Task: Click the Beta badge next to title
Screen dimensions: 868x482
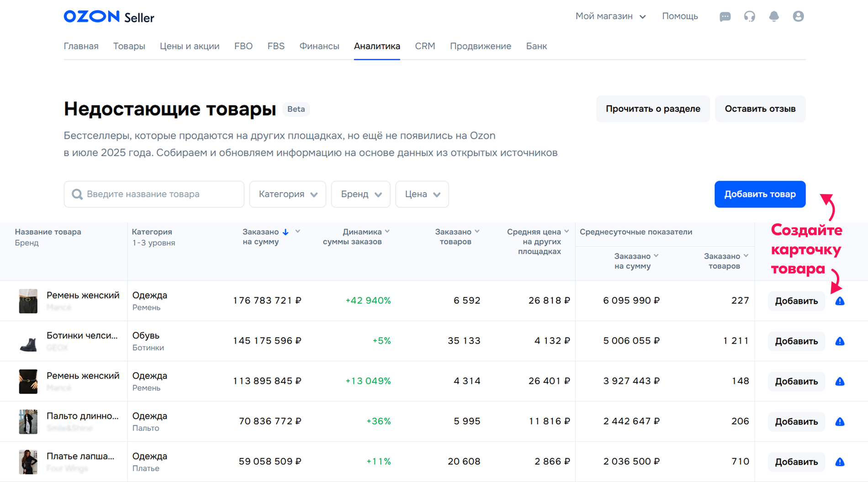Action: [296, 109]
